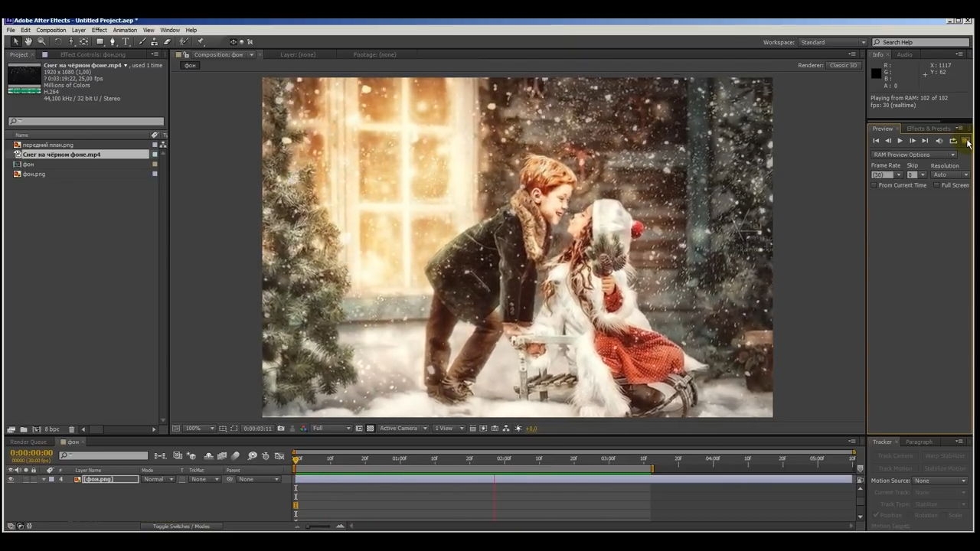This screenshot has width=980, height=551.
Task: Select the Horizontal Type tool
Action: click(126, 42)
